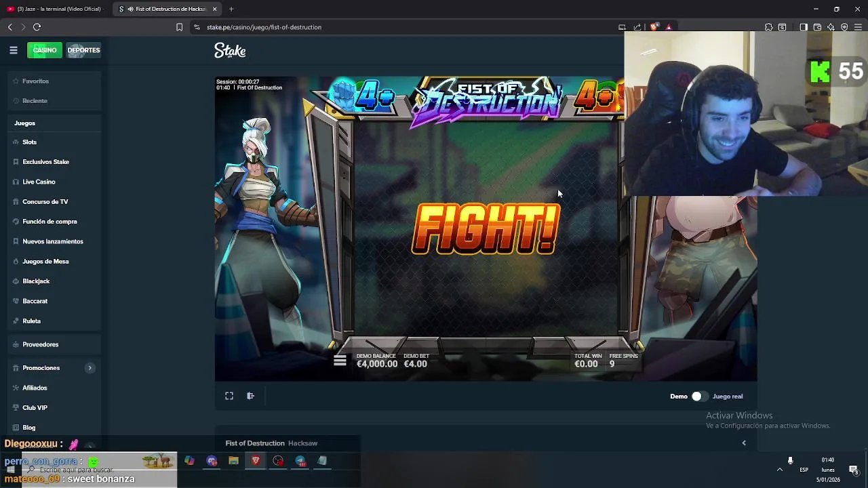Open a new browser tab
868x488 pixels.
click(x=231, y=9)
